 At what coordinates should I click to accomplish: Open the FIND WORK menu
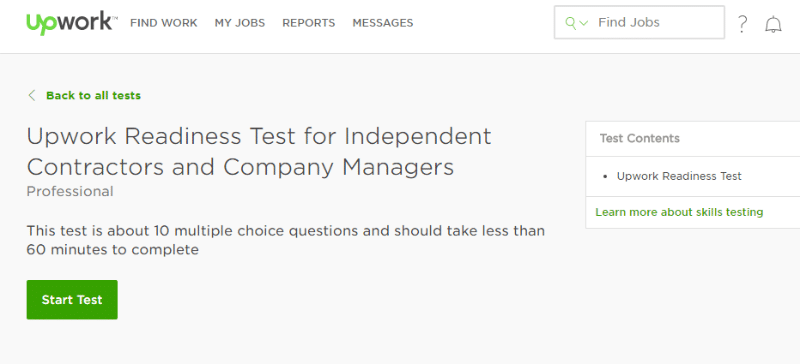163,23
